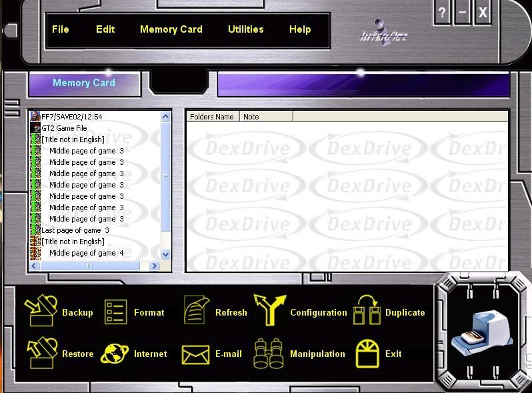Minimize the DexDrive window
The height and width of the screenshot is (393, 532).
tap(462, 13)
